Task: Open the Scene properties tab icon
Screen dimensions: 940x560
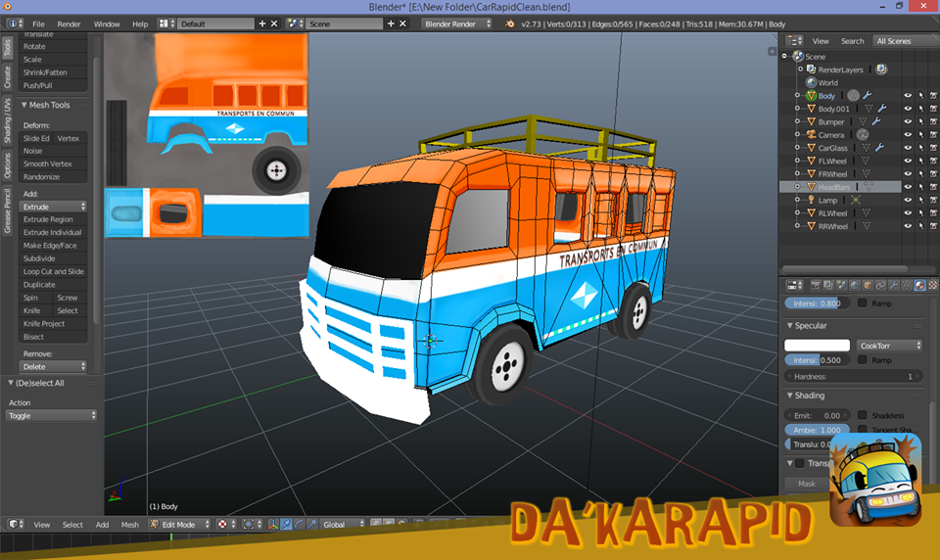Action: coord(841,285)
